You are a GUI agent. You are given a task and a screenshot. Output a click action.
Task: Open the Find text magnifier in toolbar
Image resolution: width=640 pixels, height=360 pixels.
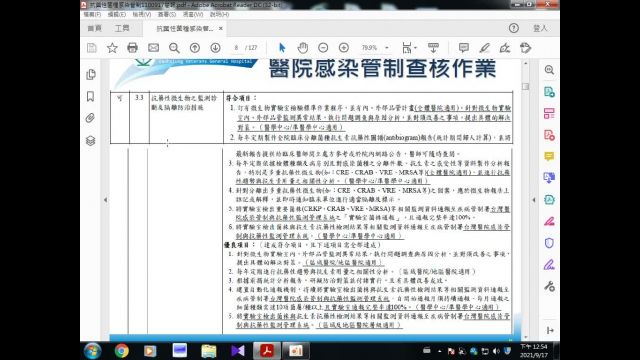tap(174, 48)
